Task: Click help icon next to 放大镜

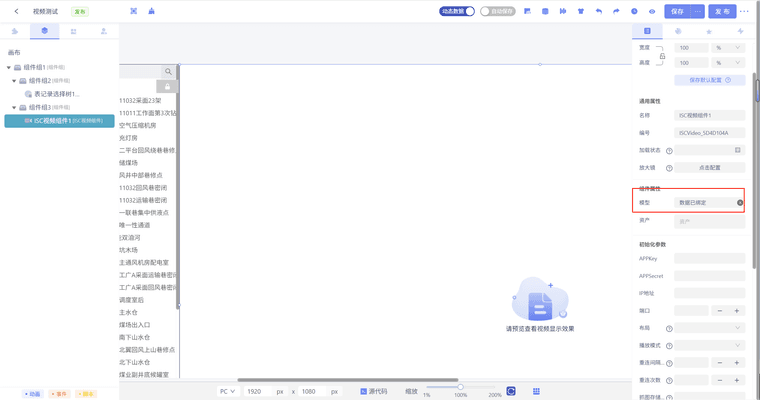Action: [x=669, y=168]
